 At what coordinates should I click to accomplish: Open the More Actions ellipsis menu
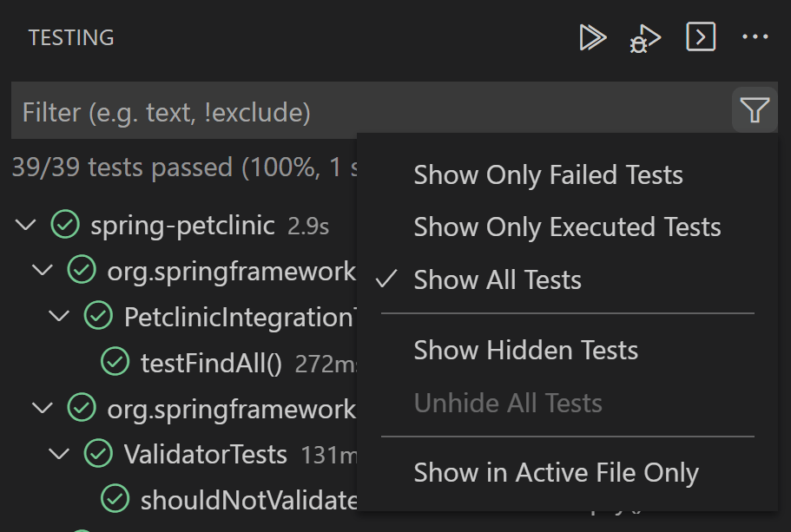(755, 37)
